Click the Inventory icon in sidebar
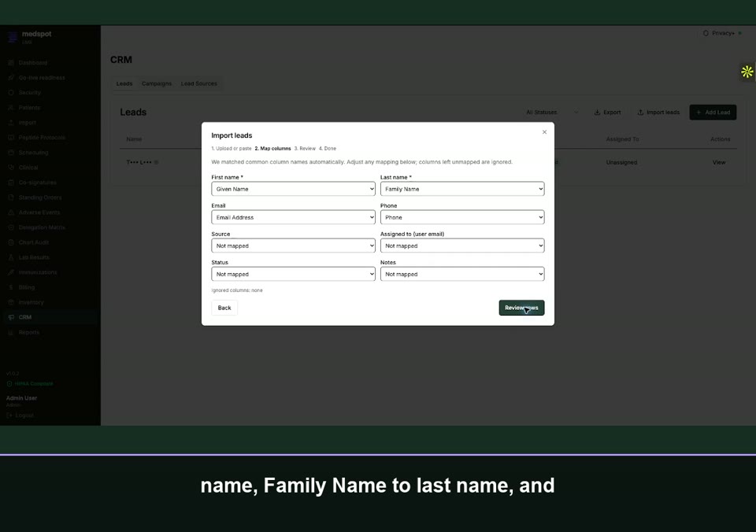The width and height of the screenshot is (756, 532). pyautogui.click(x=11, y=302)
